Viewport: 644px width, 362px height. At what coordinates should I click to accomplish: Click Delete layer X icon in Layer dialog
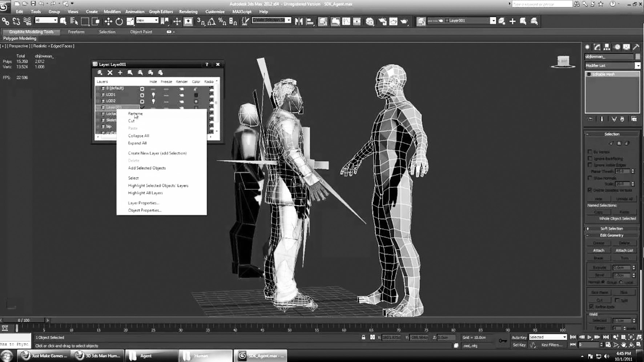110,73
